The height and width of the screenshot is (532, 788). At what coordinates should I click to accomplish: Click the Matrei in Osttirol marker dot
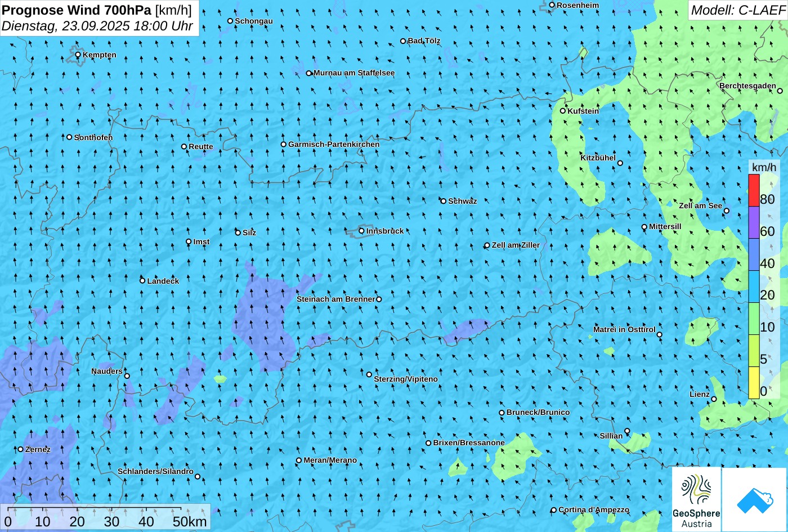tap(660, 334)
